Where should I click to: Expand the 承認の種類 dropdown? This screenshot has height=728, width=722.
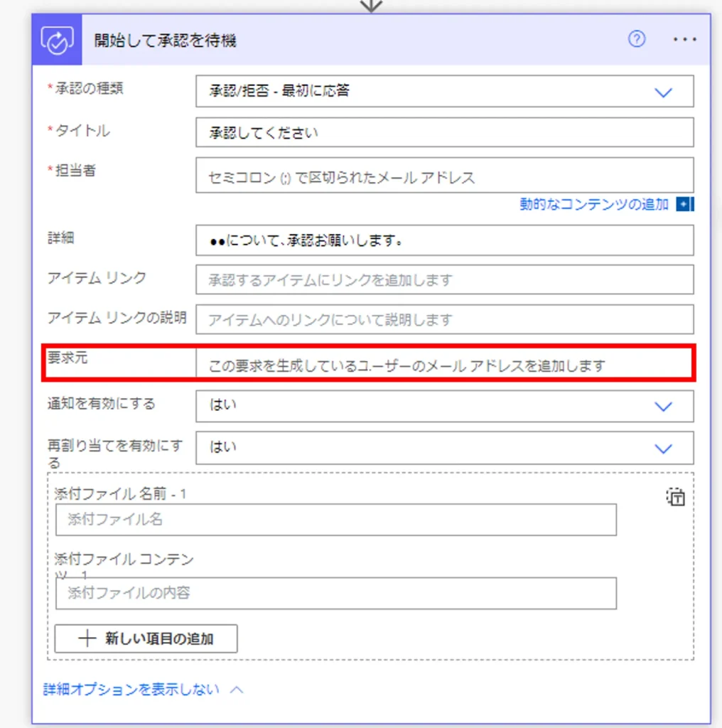pyautogui.click(x=662, y=92)
